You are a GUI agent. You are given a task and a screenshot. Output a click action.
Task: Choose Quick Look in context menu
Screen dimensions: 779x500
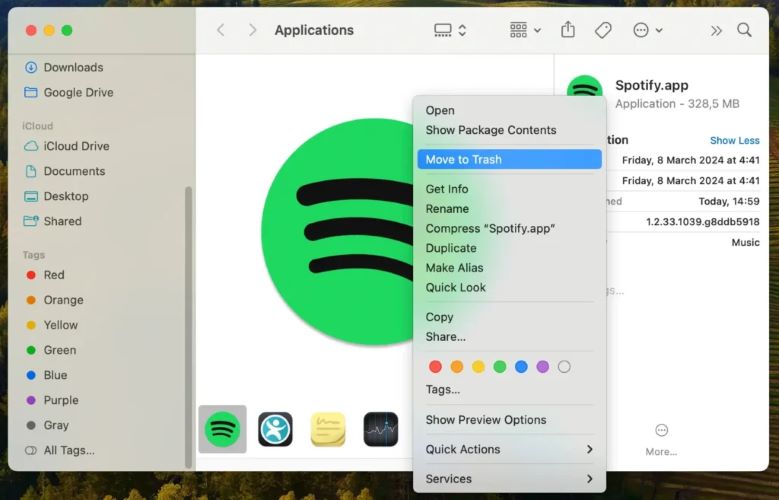[509, 287]
